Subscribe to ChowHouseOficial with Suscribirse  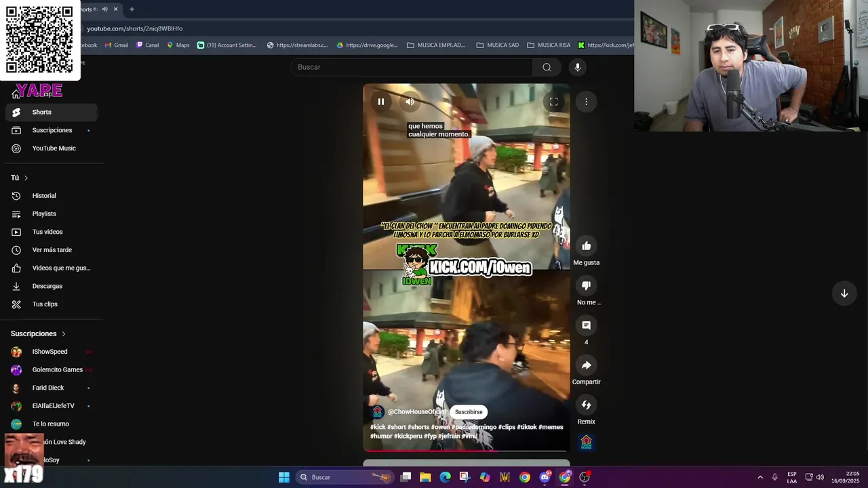pos(469,411)
